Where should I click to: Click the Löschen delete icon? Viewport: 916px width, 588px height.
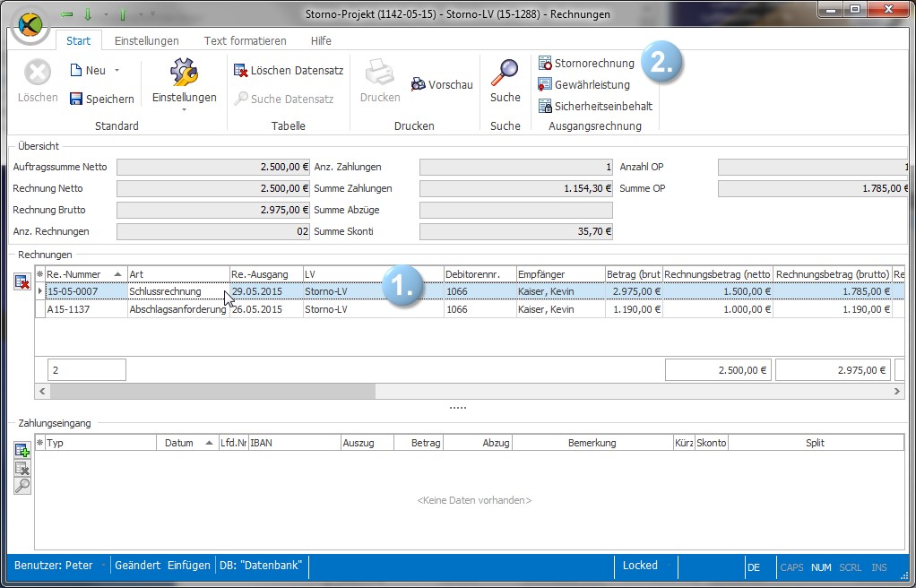click(38, 73)
